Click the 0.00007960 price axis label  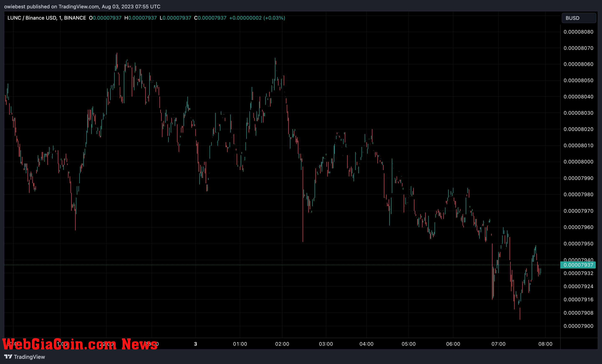tap(578, 227)
